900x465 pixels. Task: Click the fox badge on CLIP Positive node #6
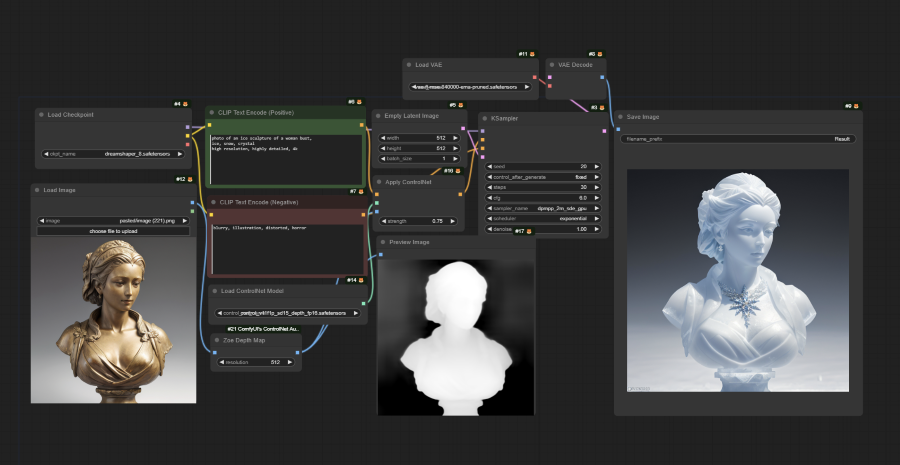click(x=360, y=102)
